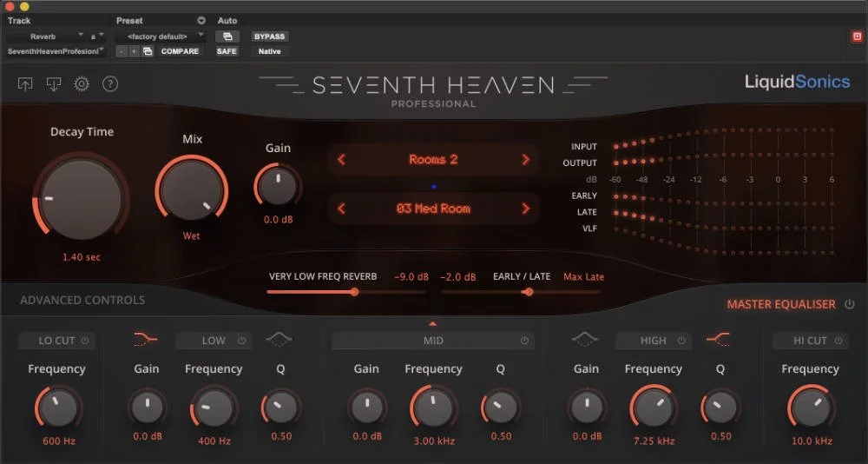
Task: Click the main Gain knob
Action: click(278, 186)
